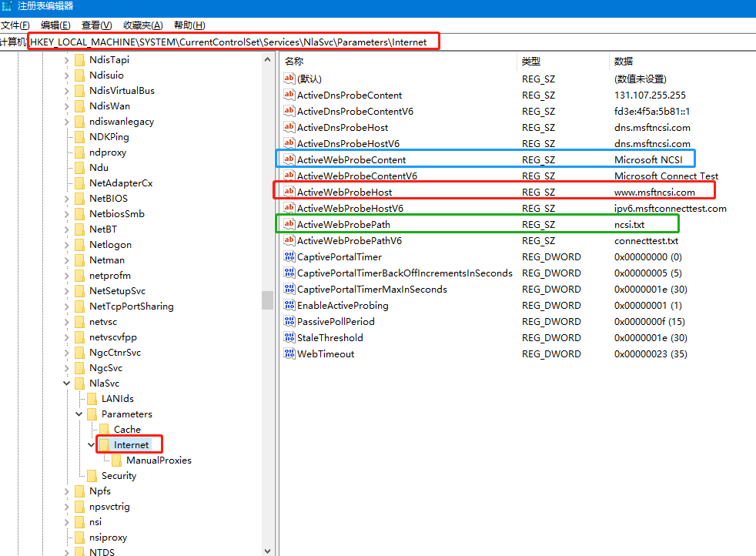This screenshot has width=756, height=556.
Task: Click the fd3e:4f5a:5b81::1 data value
Action: click(x=652, y=112)
